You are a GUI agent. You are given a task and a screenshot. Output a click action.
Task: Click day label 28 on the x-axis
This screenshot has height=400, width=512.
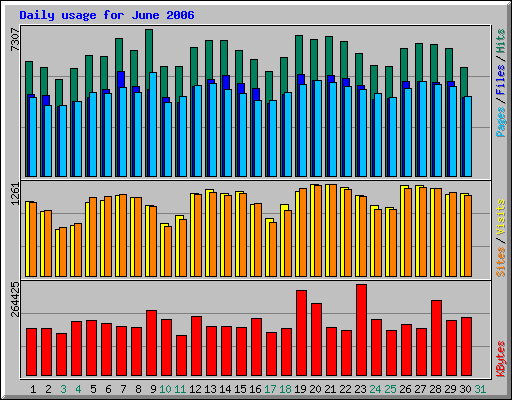435,389
